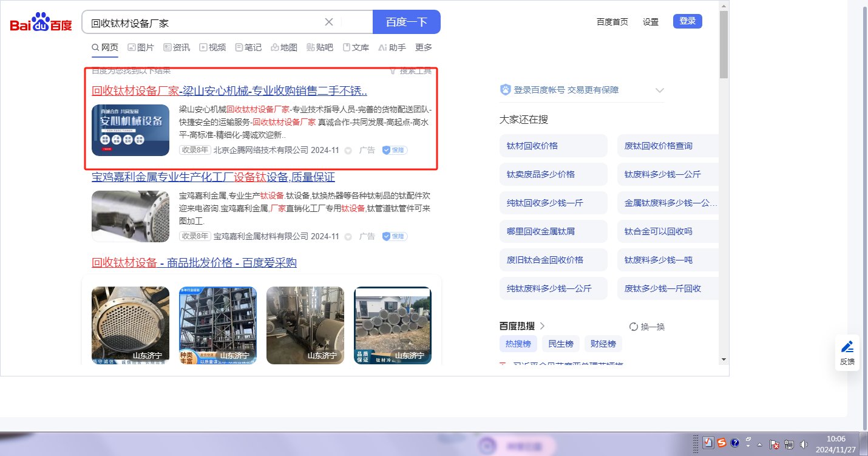Open the 梁山安心机械 result title link

229,91
